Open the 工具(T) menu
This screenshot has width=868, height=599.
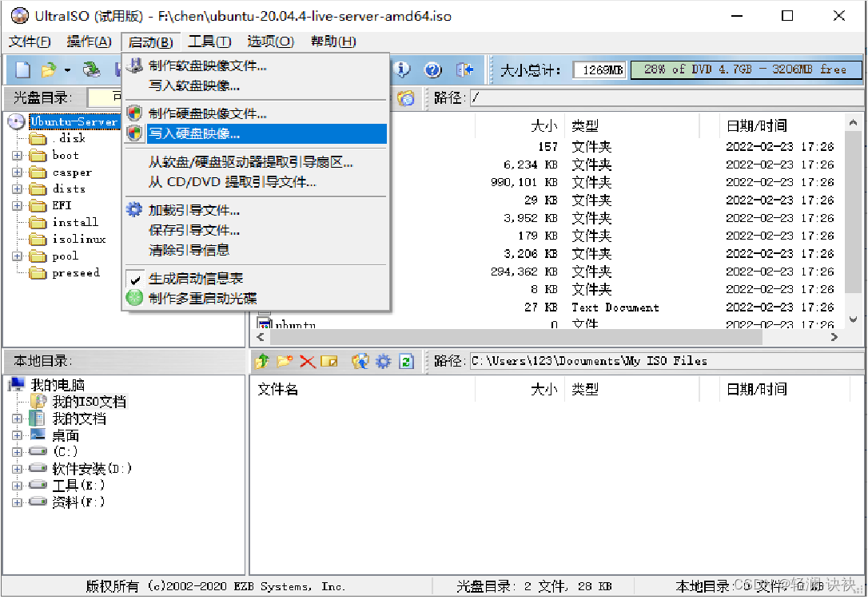pyautogui.click(x=212, y=41)
